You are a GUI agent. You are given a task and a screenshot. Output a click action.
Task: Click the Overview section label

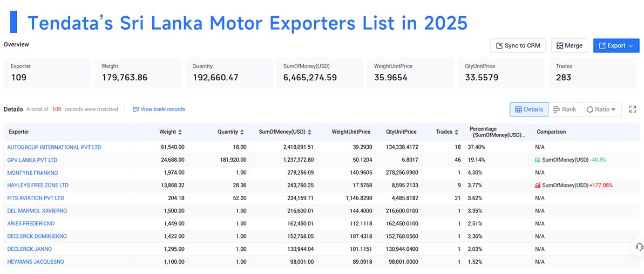click(x=16, y=44)
